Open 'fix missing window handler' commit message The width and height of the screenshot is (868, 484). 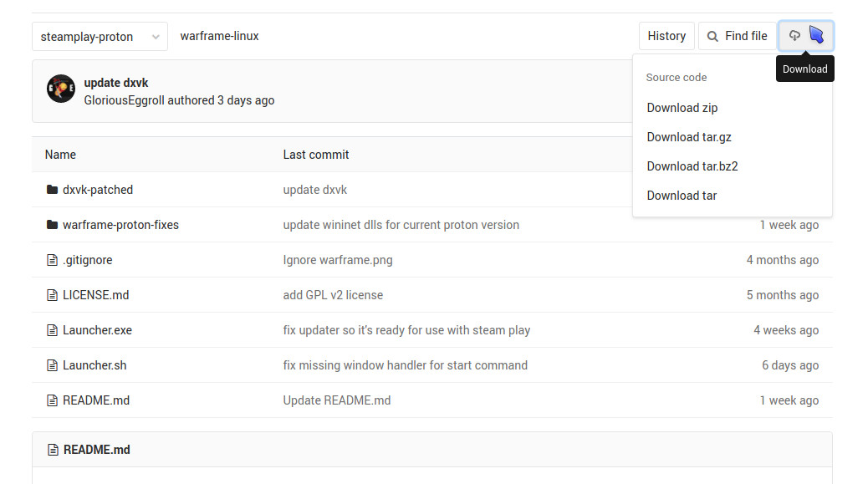[x=406, y=365]
